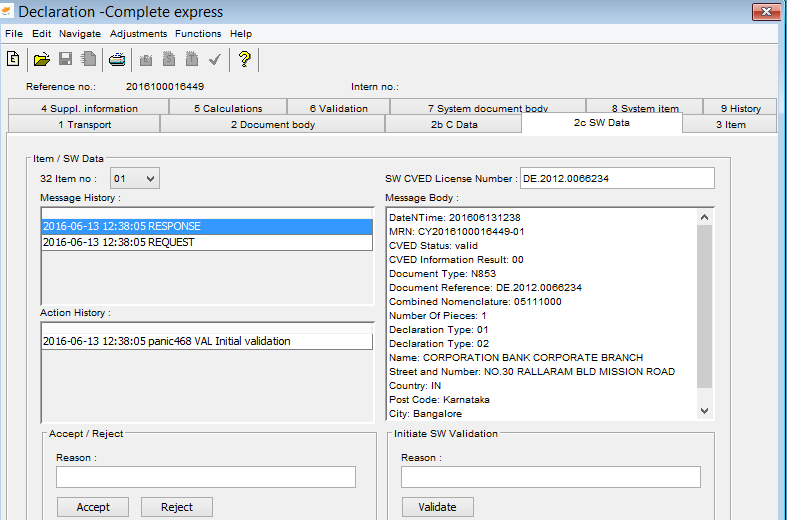Click the Combined Nomenclature: 05111000 line
Image resolution: width=787 pixels, height=520 pixels.
click(475, 302)
